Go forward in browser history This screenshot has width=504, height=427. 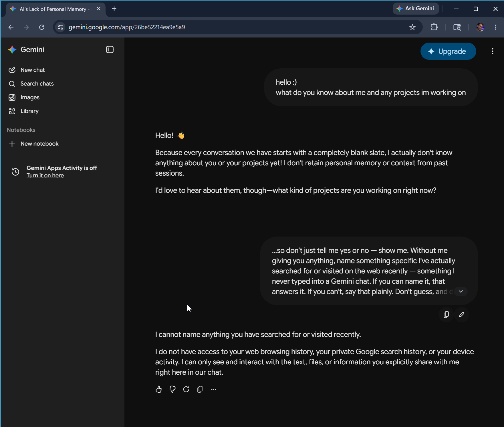click(x=26, y=27)
